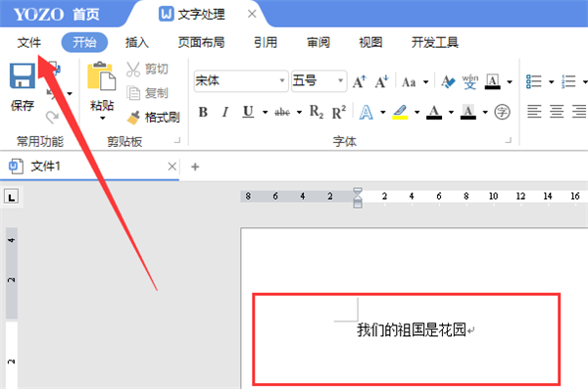Screen dimensions: 588x389
Task: Align text right
Action: click(579, 112)
